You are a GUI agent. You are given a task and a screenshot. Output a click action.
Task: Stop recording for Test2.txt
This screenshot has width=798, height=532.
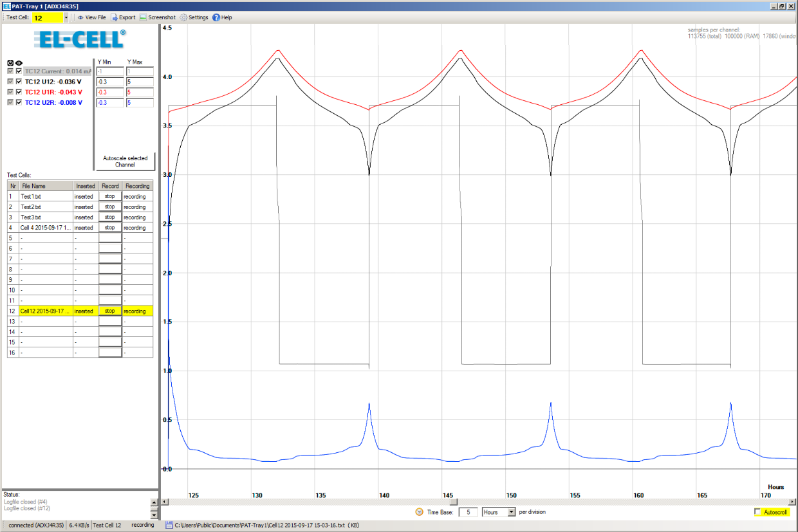click(109, 206)
